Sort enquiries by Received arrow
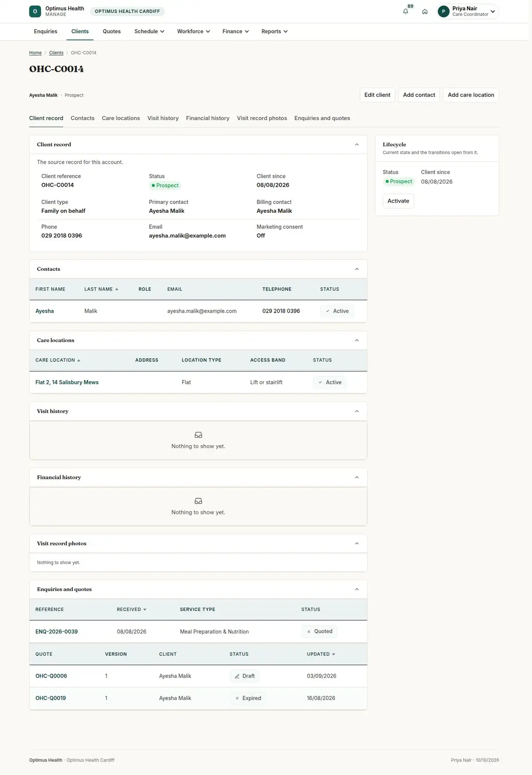This screenshot has height=775, width=532. click(145, 610)
